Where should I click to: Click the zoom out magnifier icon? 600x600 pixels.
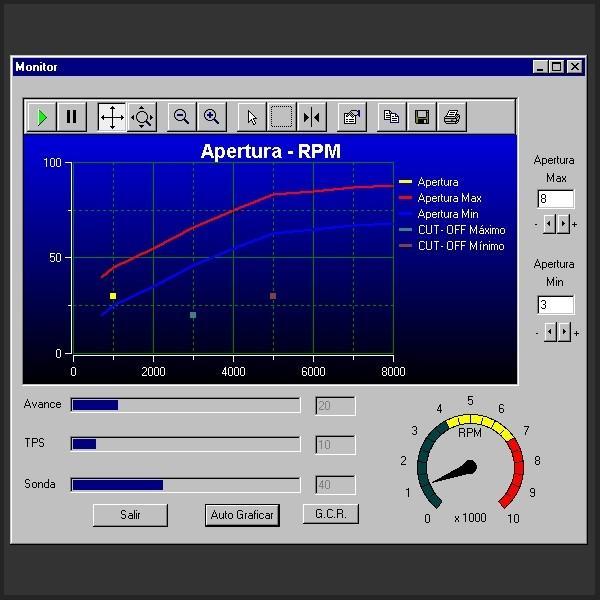[x=182, y=117]
